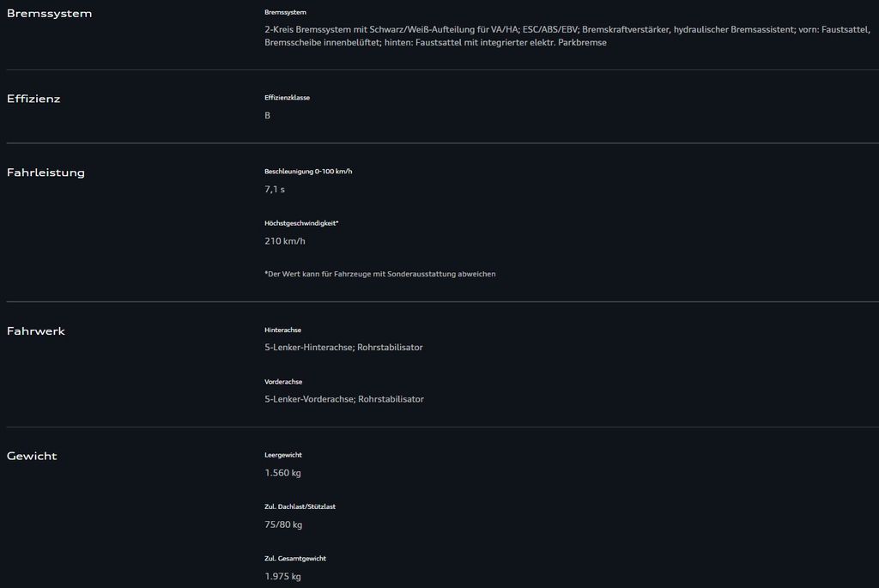879x588 pixels.
Task: Click the Sonderausstattung footnote text
Action: (x=380, y=274)
